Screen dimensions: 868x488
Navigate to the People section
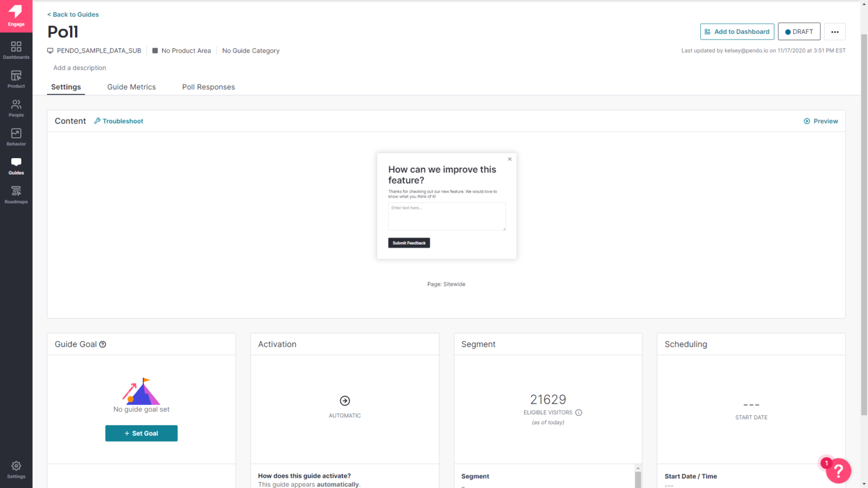tap(16, 107)
